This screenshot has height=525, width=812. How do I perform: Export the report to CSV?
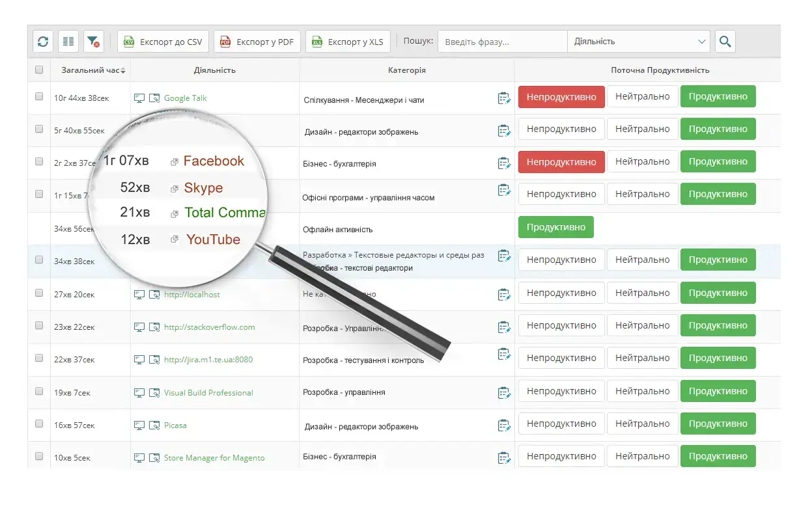click(162, 41)
